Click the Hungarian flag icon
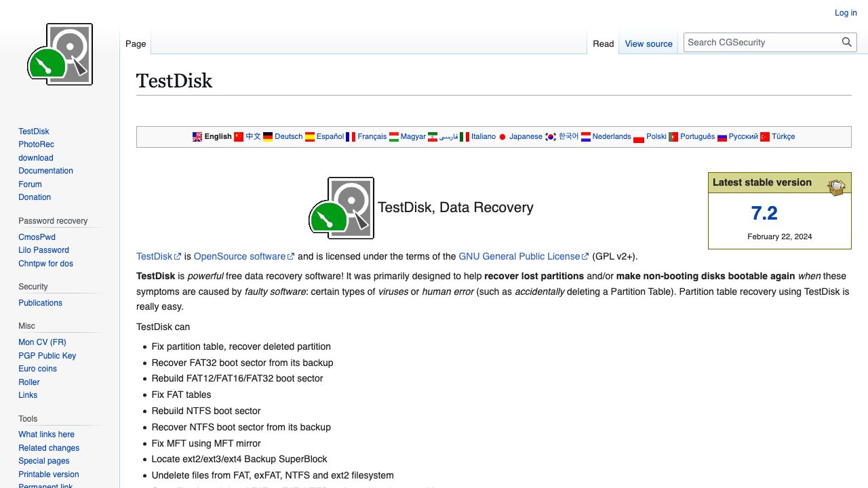This screenshot has width=868, height=488. (393, 137)
